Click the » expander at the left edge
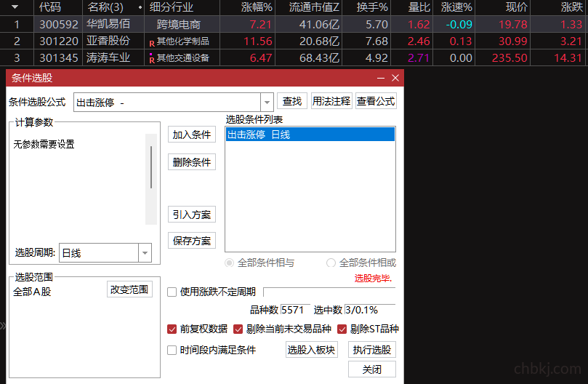Image resolution: width=588 pixels, height=384 pixels. [3, 326]
